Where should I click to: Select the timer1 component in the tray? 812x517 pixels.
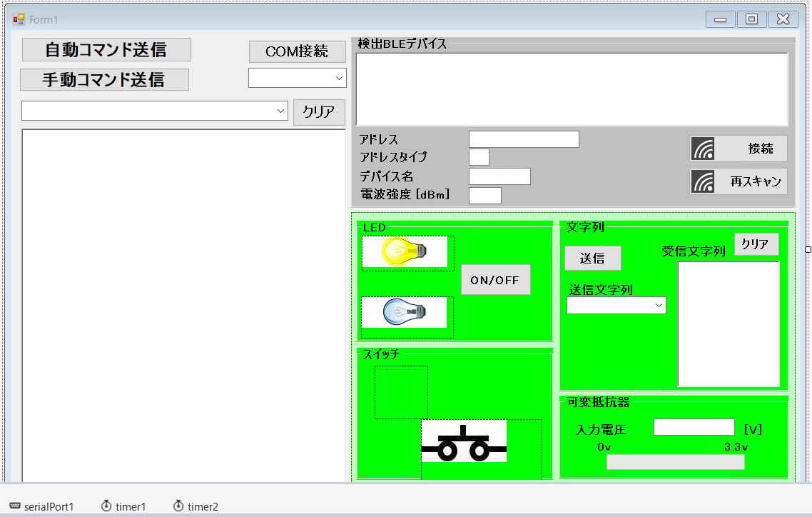point(123,506)
